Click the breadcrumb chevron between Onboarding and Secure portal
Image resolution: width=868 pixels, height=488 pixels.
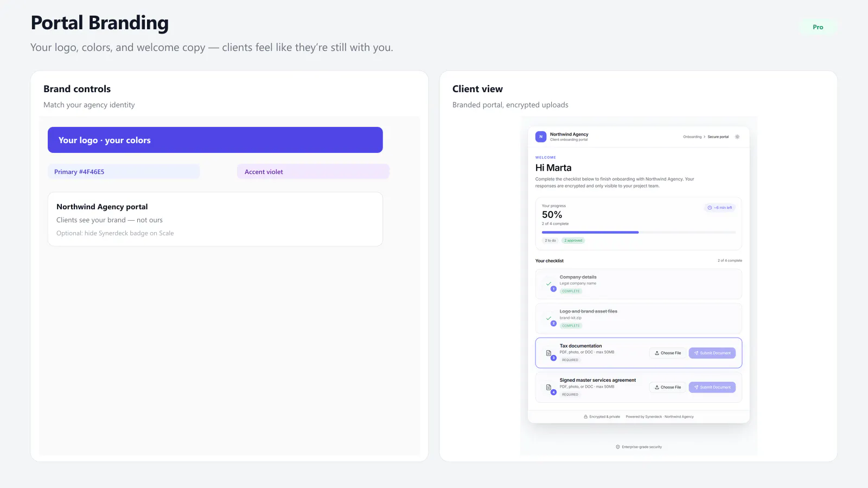pos(705,137)
